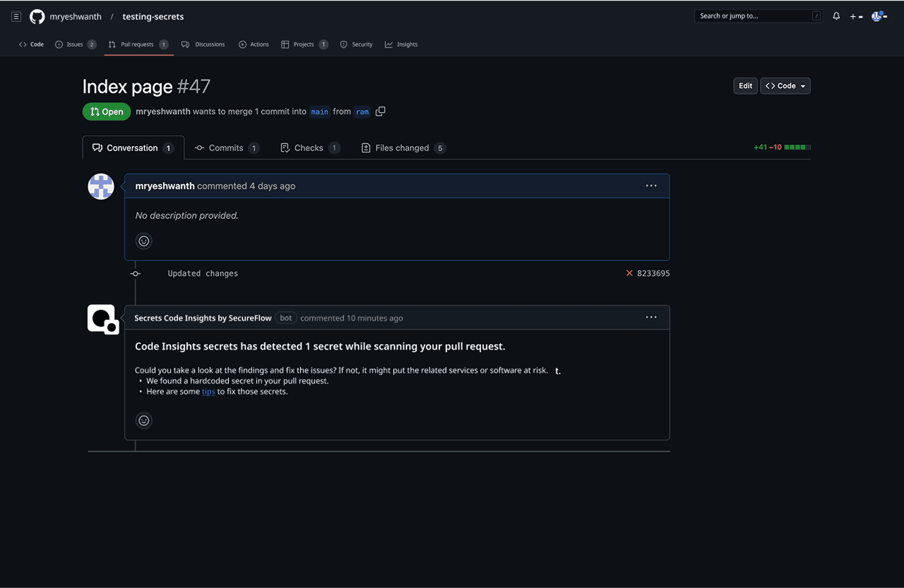This screenshot has height=588, width=904.
Task: Open the user avatar profile menu
Action: click(x=878, y=16)
